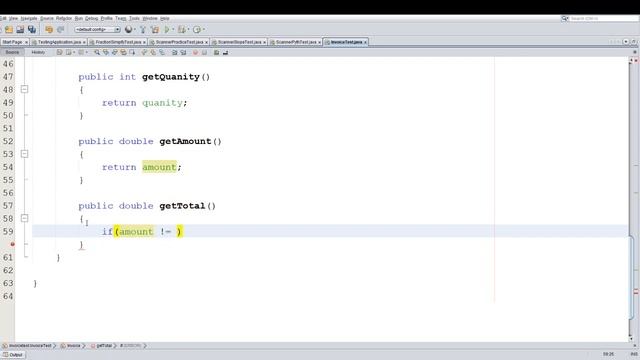Click Find Next Occurrence icon in editor toolbar
The image size is (640, 360).
tap(115, 52)
